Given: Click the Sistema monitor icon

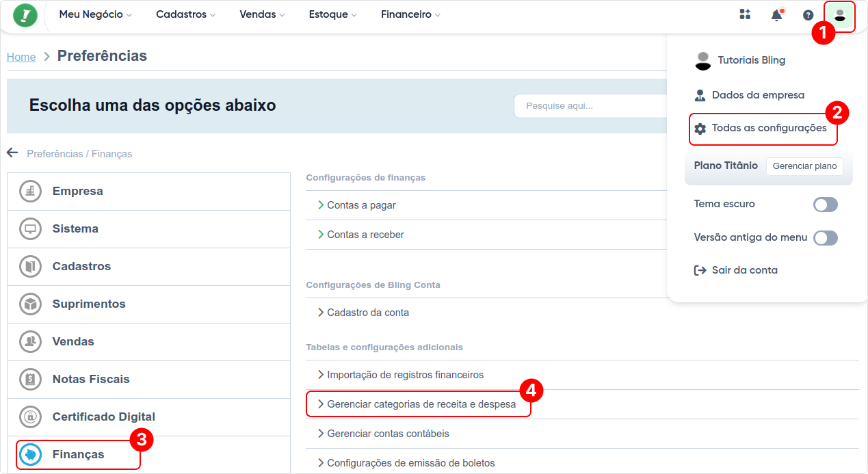Looking at the screenshot, I should click(30, 229).
